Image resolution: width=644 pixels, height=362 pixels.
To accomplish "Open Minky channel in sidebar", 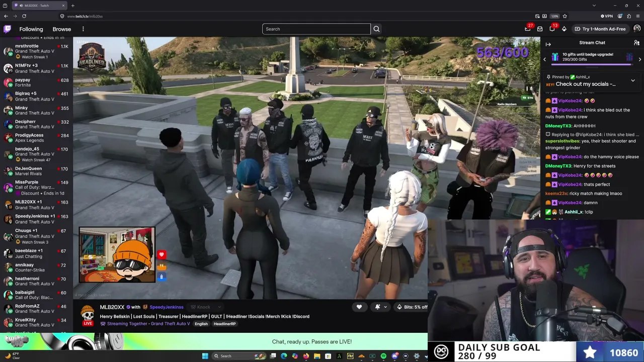I will pos(36,110).
